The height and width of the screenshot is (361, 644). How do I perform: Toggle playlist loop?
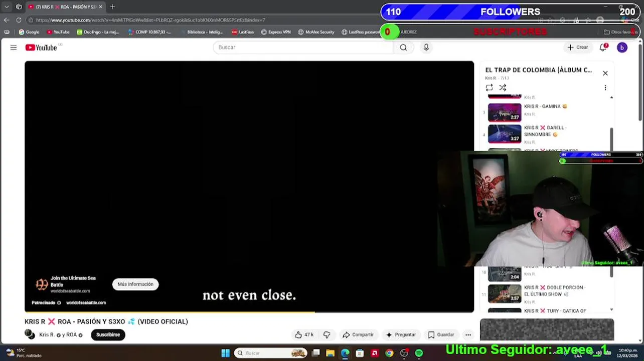coord(489,87)
